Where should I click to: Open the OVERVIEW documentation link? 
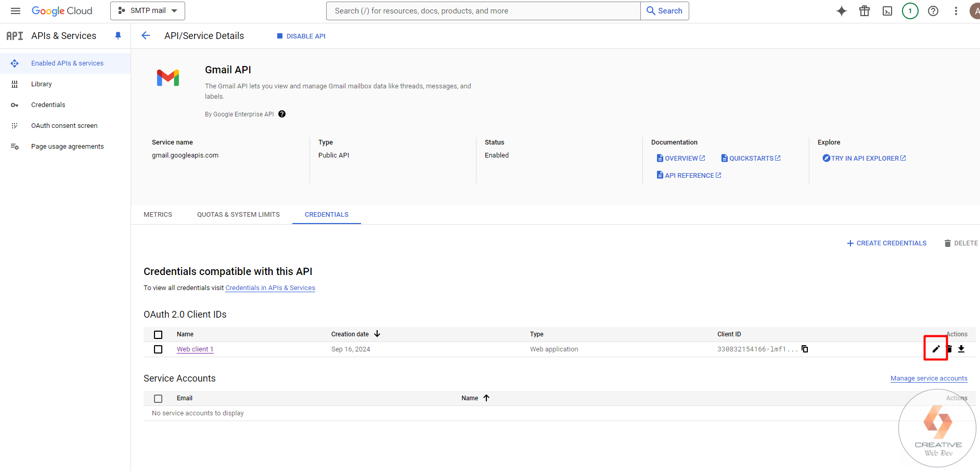681,159
